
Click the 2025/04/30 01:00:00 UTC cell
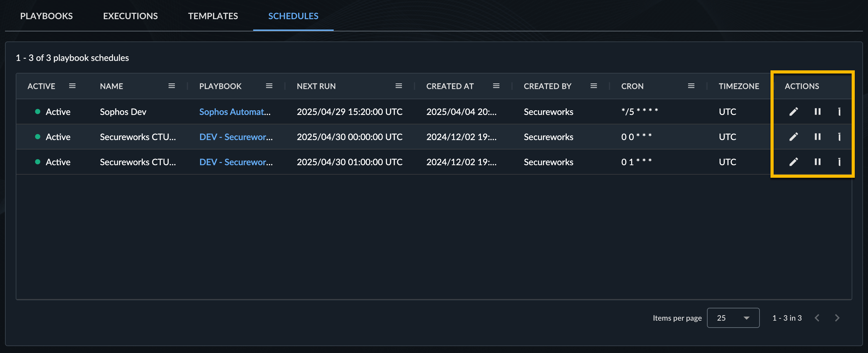[x=349, y=162]
